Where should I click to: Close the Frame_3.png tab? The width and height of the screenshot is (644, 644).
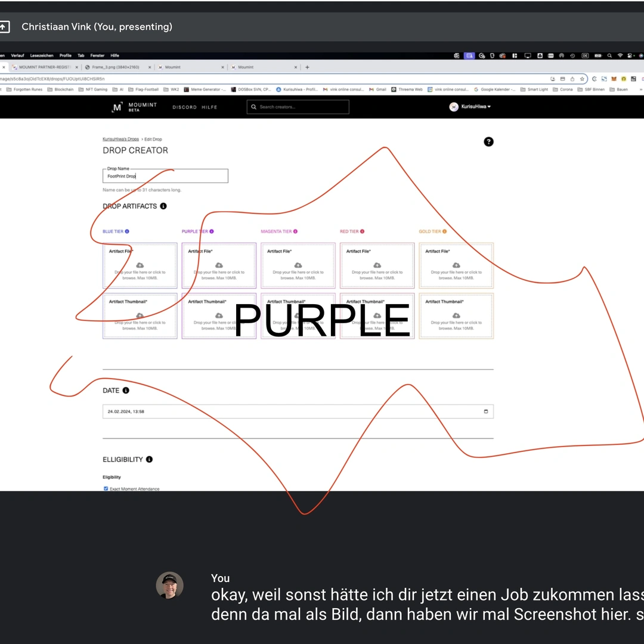[150, 67]
